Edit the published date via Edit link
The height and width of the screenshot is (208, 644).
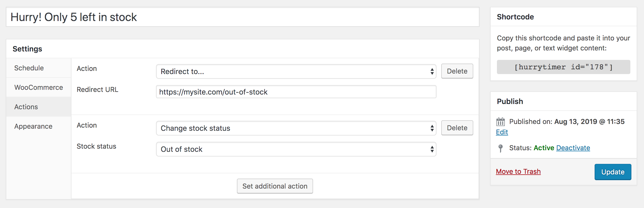coord(502,132)
